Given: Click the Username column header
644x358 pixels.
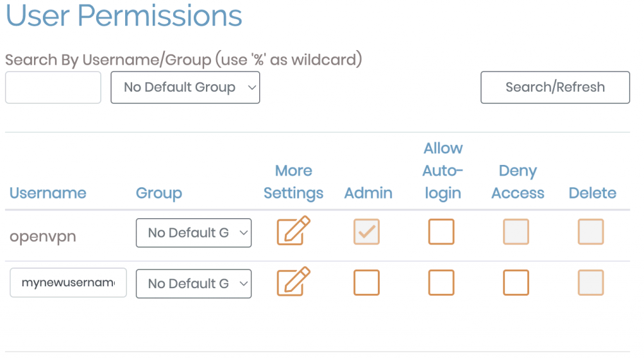Looking at the screenshot, I should click(47, 193).
